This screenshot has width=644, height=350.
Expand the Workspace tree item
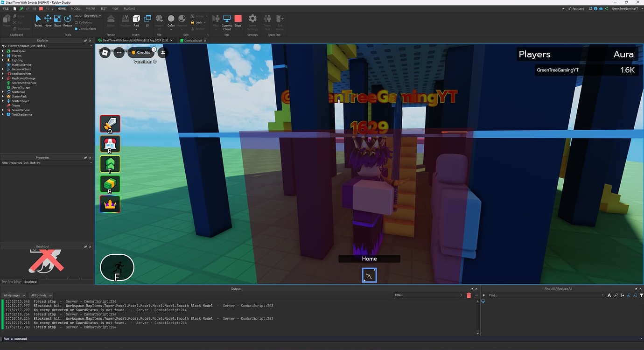tap(4, 51)
